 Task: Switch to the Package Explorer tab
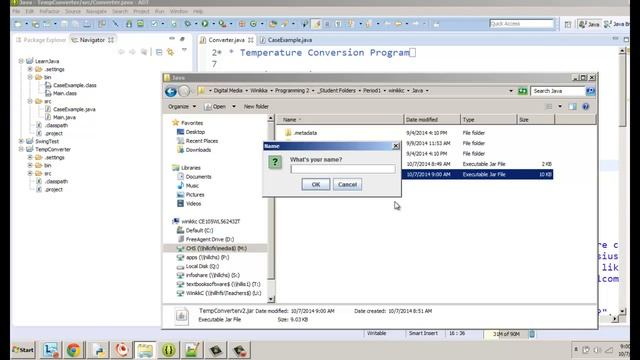tap(41, 40)
